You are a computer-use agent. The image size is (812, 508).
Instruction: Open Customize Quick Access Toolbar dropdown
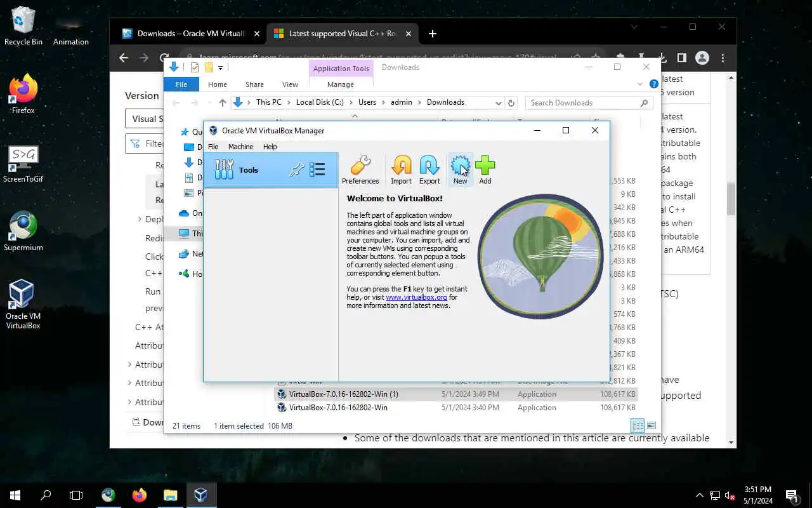[220, 67]
